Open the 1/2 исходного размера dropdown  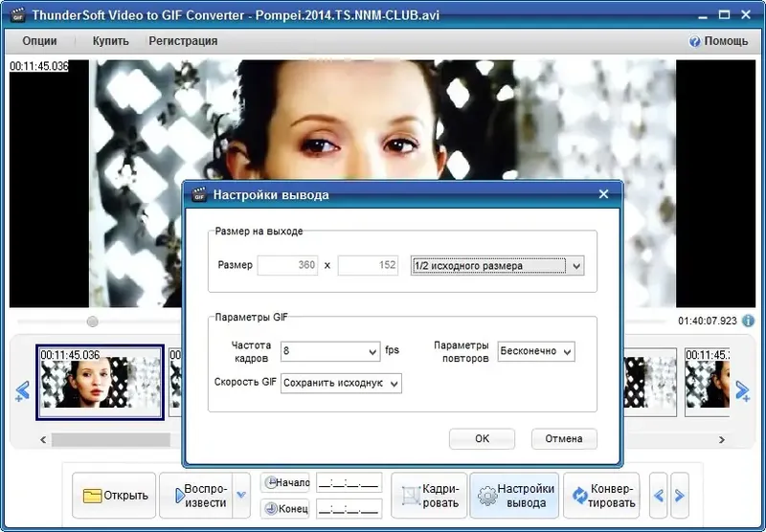[497, 265]
